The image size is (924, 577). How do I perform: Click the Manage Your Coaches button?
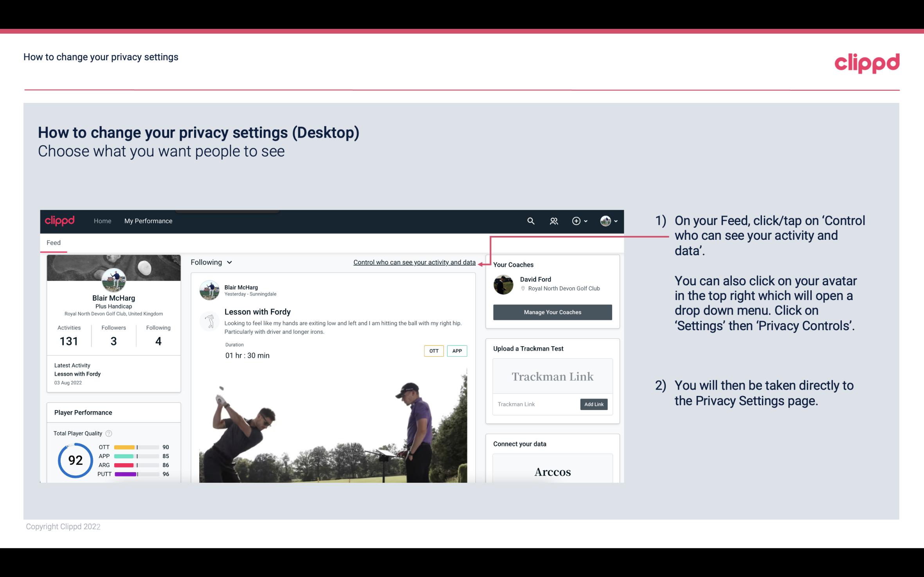coord(552,312)
